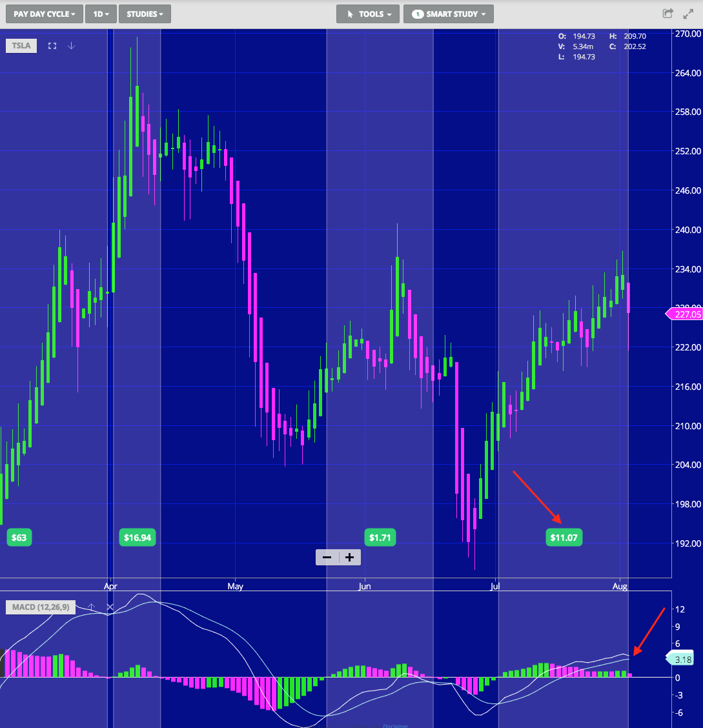Click the high value 209.70

pos(635,36)
